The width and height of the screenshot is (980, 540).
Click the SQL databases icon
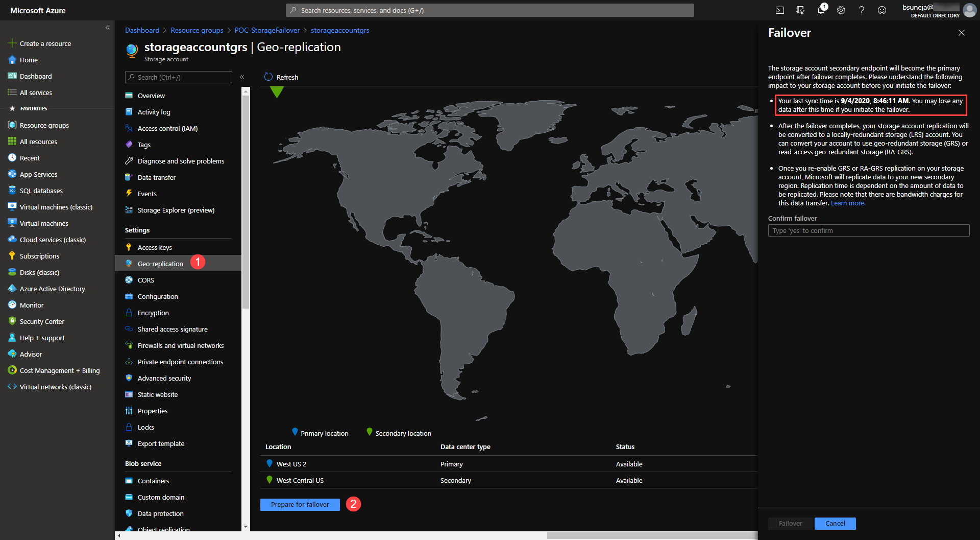(x=12, y=191)
